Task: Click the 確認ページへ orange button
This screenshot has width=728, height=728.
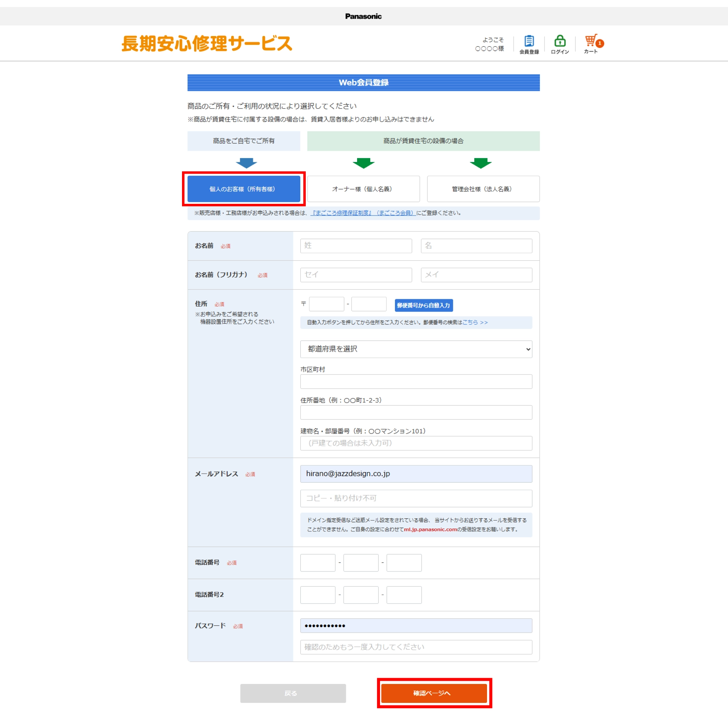Action: pyautogui.click(x=434, y=693)
